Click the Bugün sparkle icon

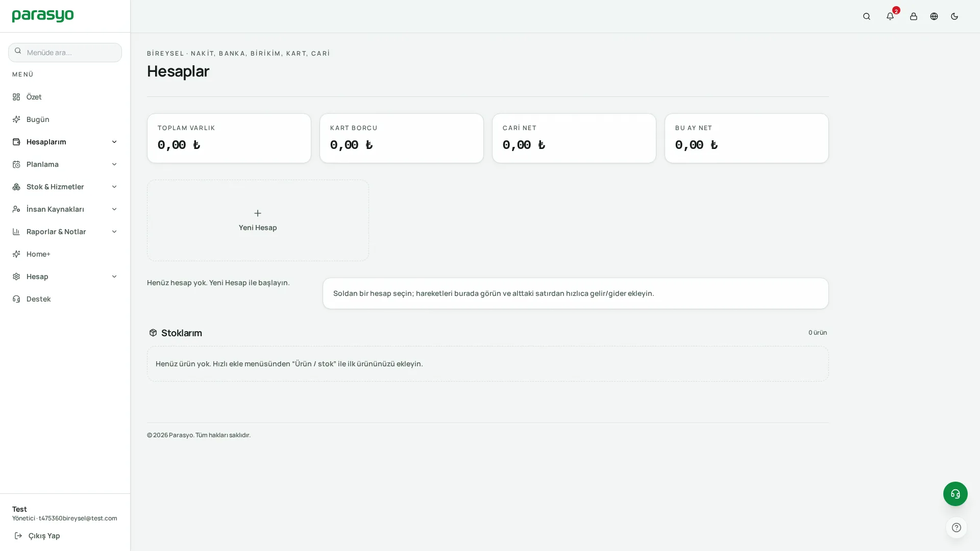pos(16,119)
